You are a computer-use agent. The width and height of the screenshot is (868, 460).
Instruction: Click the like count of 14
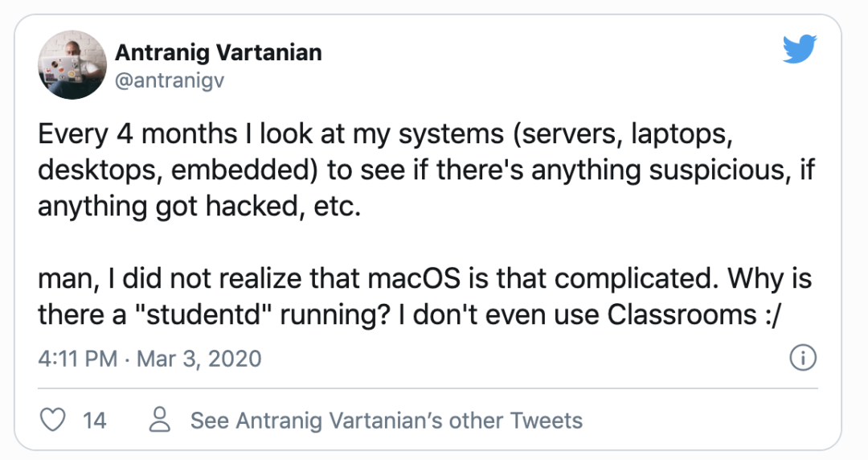(94, 420)
